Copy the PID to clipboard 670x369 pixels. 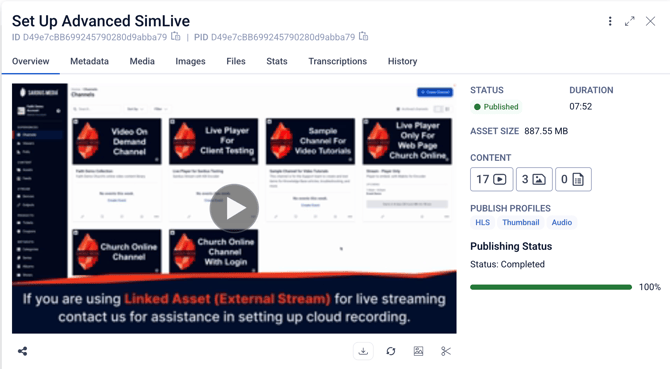click(363, 37)
